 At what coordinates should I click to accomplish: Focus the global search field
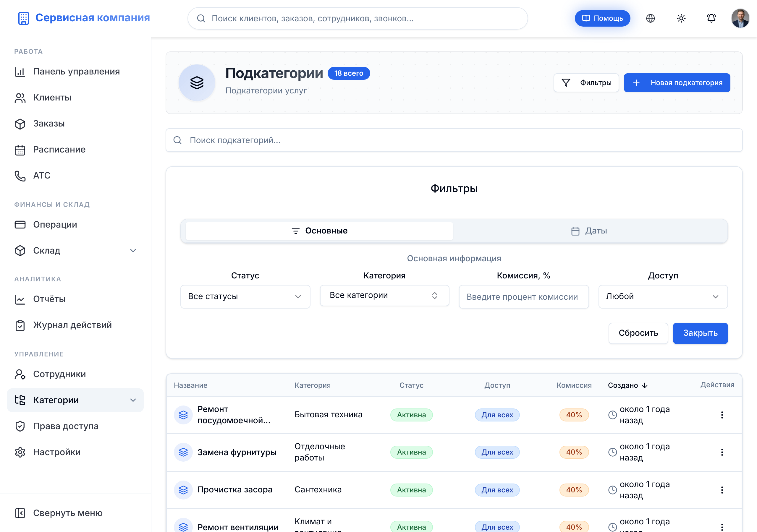358,18
